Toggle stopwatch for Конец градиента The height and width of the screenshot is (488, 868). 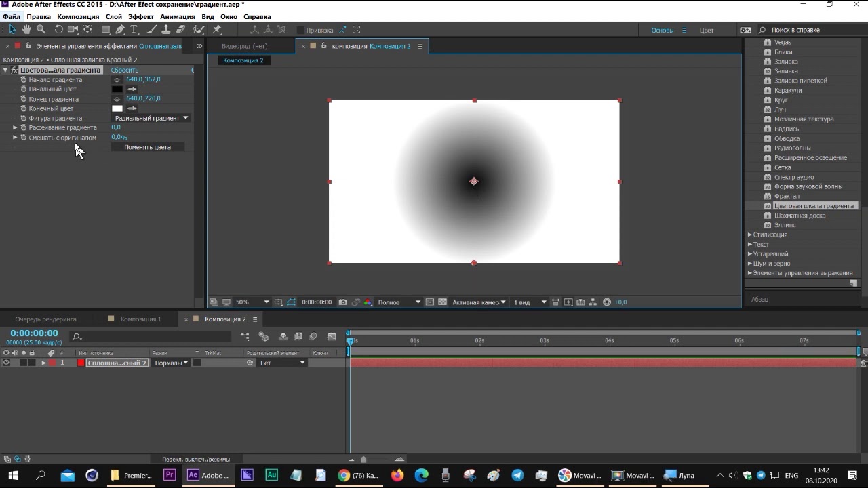(x=23, y=99)
